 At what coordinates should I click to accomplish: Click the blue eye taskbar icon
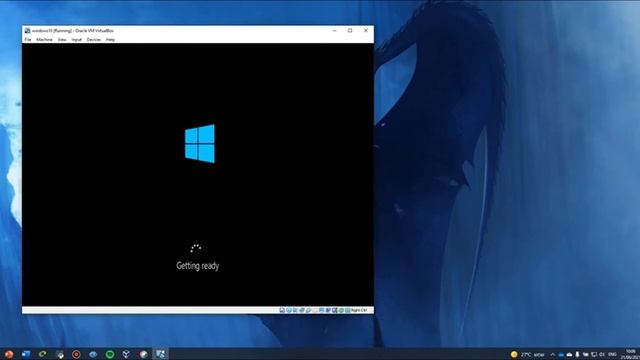point(93,354)
